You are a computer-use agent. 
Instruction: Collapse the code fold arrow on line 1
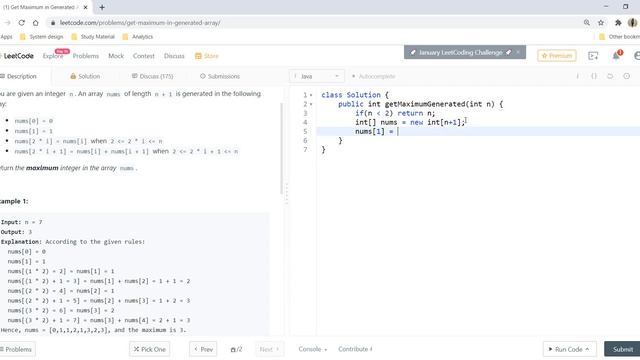click(311, 95)
